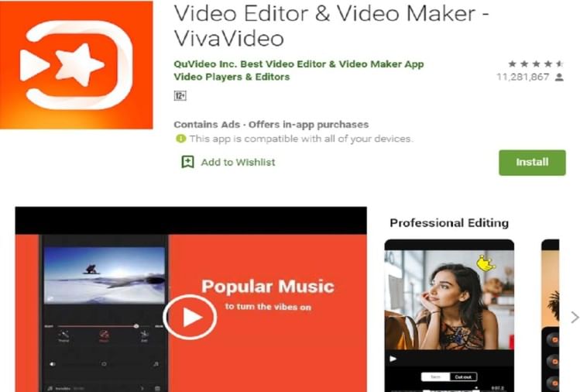Click the Add to Wishlist bookmark icon
The width and height of the screenshot is (580, 392).
tap(187, 162)
